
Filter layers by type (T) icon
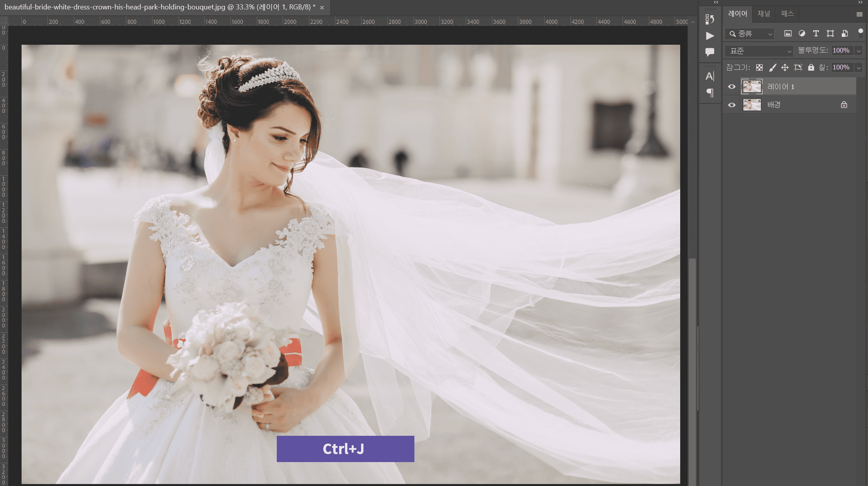click(x=816, y=34)
